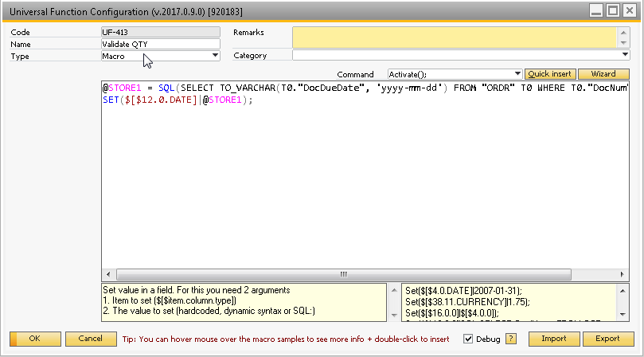Click the Remarks box scroll down arrow
This screenshot has height=357, width=644.
[x=623, y=43]
